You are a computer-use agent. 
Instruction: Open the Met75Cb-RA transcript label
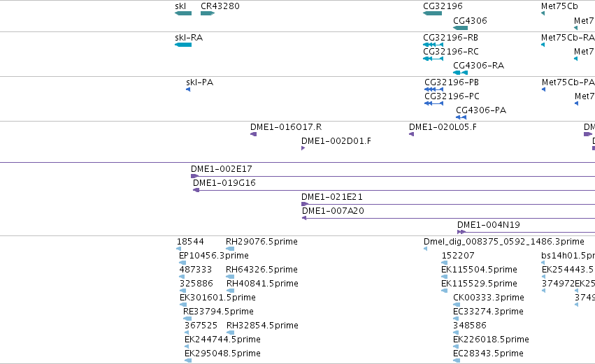pos(568,38)
